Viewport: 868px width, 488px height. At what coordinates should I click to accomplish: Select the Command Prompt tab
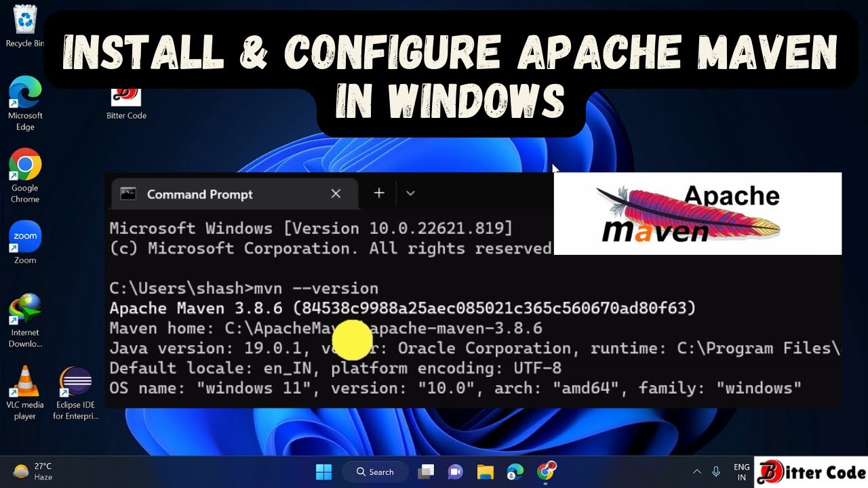tap(234, 194)
